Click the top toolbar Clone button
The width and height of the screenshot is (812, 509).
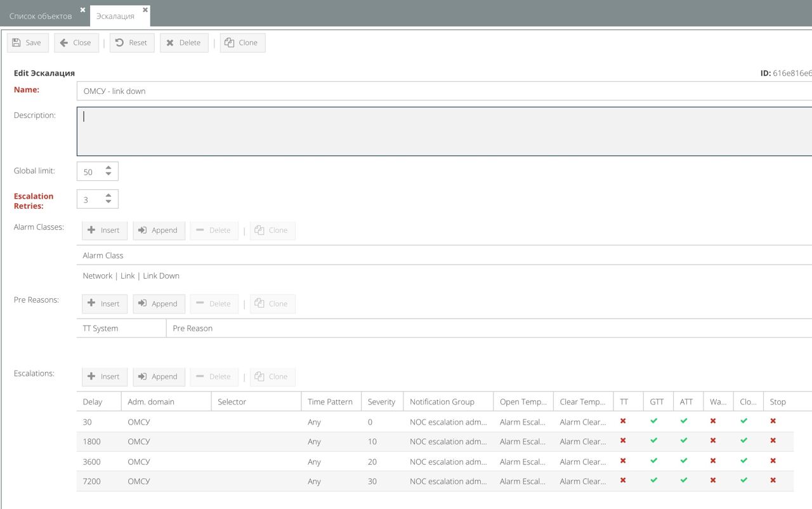tap(242, 43)
